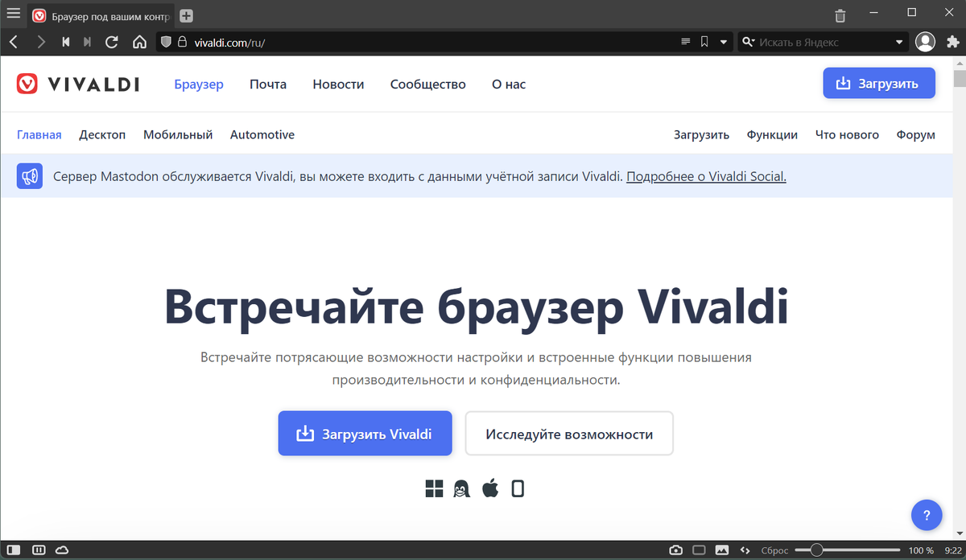Open page actions code icon
Screen dimensions: 966x560
745,550
